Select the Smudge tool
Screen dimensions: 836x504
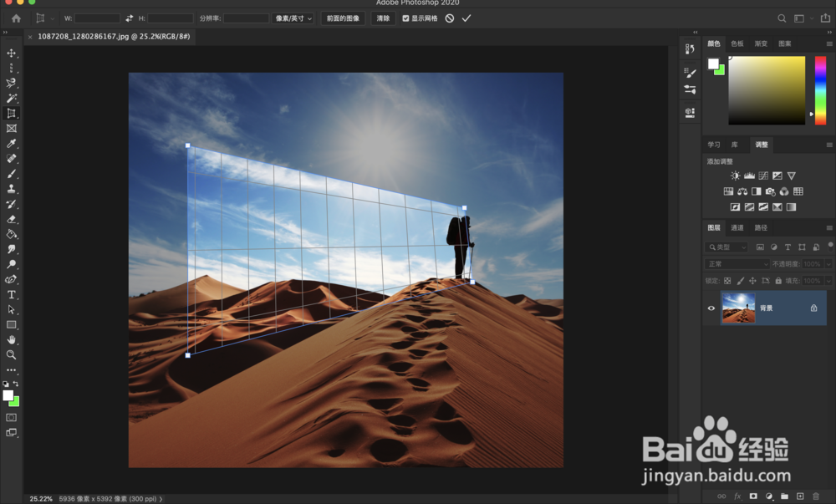click(x=11, y=249)
